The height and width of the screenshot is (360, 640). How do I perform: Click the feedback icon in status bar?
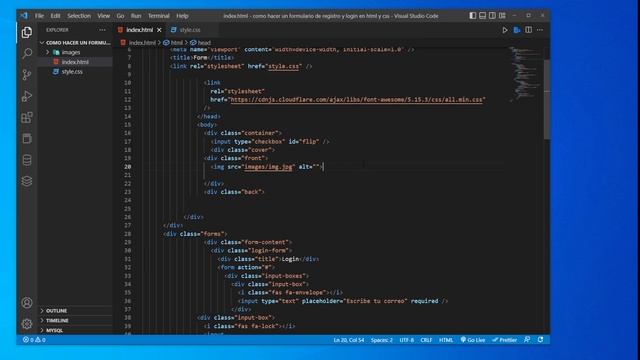coord(527,340)
